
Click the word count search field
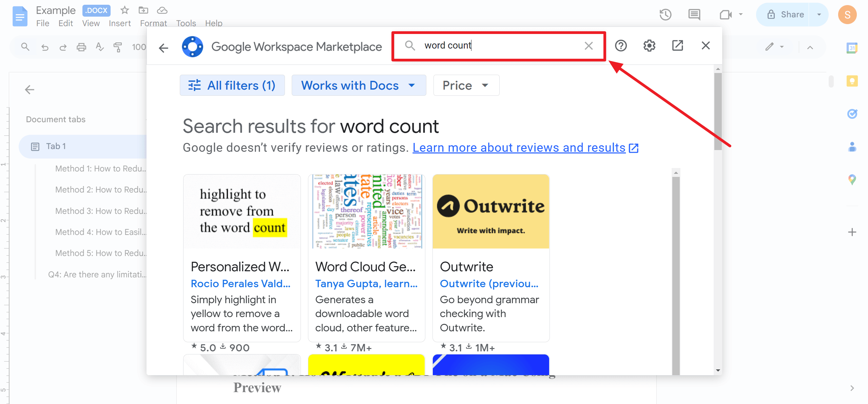499,46
